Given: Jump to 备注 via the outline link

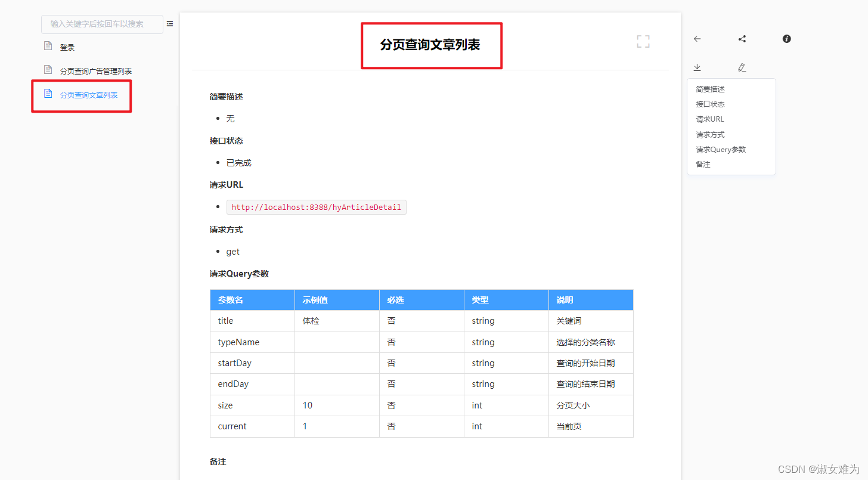Looking at the screenshot, I should tap(703, 164).
